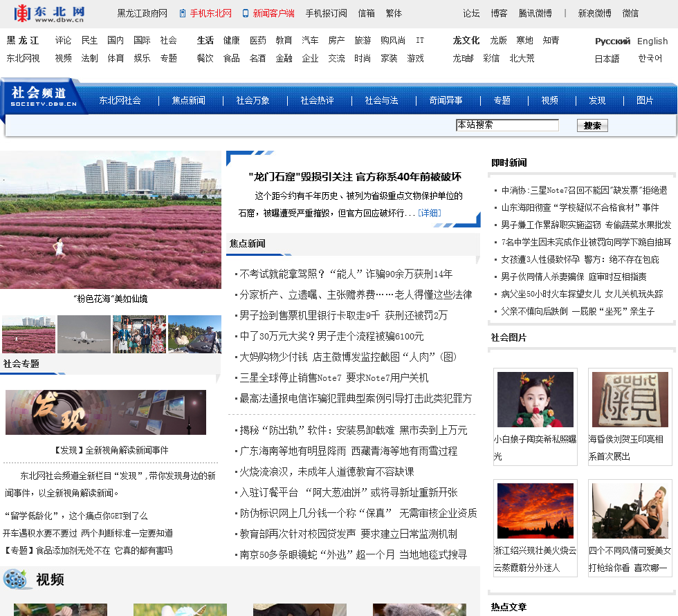The height and width of the screenshot is (616, 678).
Task: Go to the 焦点新闻 navigation tab
Action: pyautogui.click(x=189, y=100)
